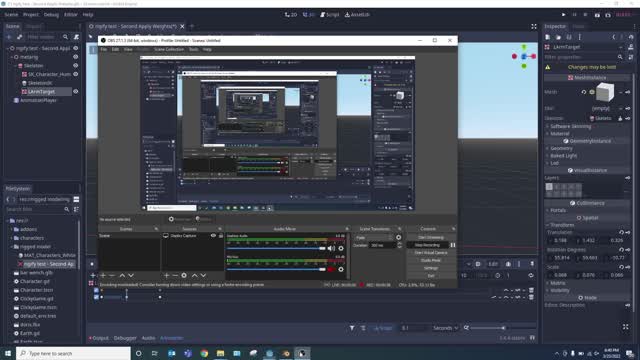Play the project with the play icon
The height and width of the screenshot is (360, 640).
(564, 14)
